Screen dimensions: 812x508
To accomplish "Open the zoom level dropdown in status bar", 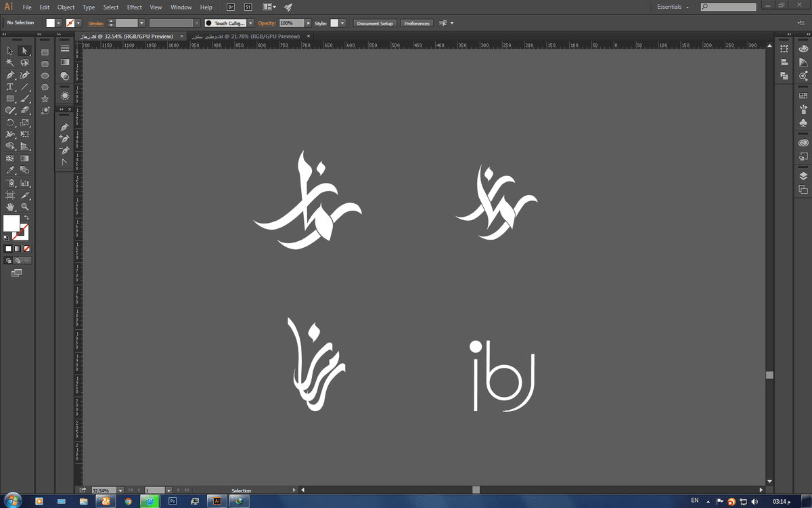I will click(x=120, y=490).
